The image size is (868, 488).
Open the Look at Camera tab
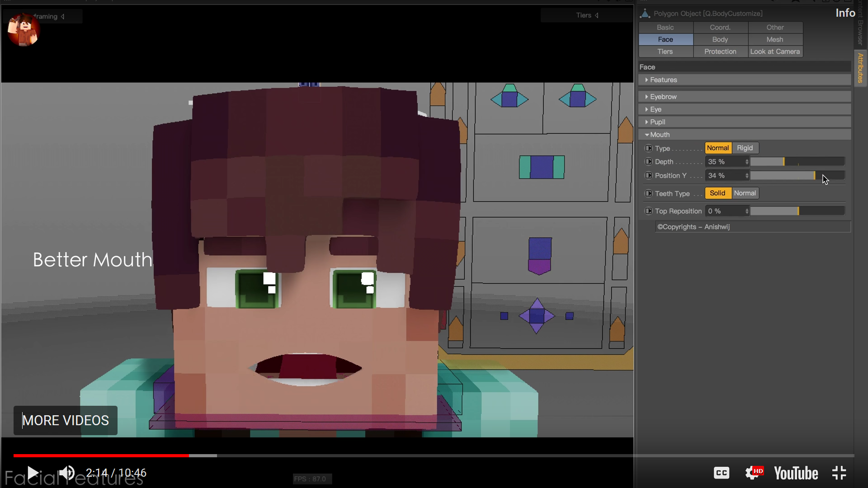[x=775, y=52]
